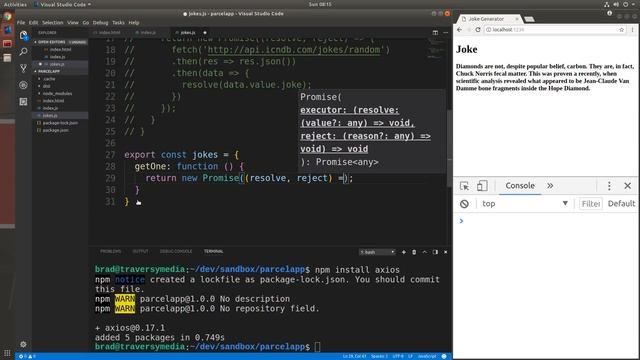Open a new Chrome tab
Screen dimensions: 640x360
529,19
